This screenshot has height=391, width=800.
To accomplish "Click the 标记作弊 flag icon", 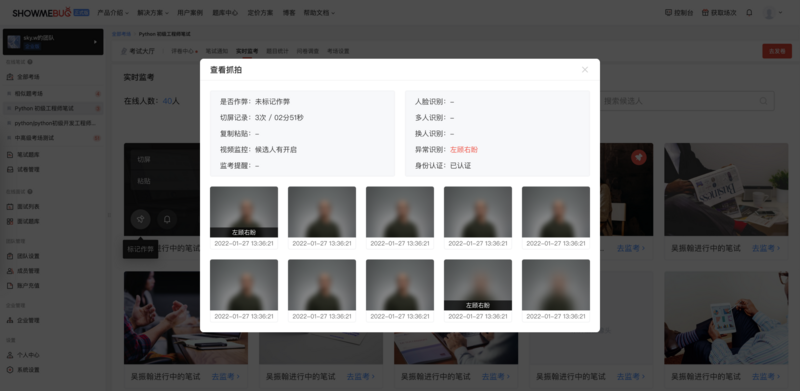I will point(140,219).
